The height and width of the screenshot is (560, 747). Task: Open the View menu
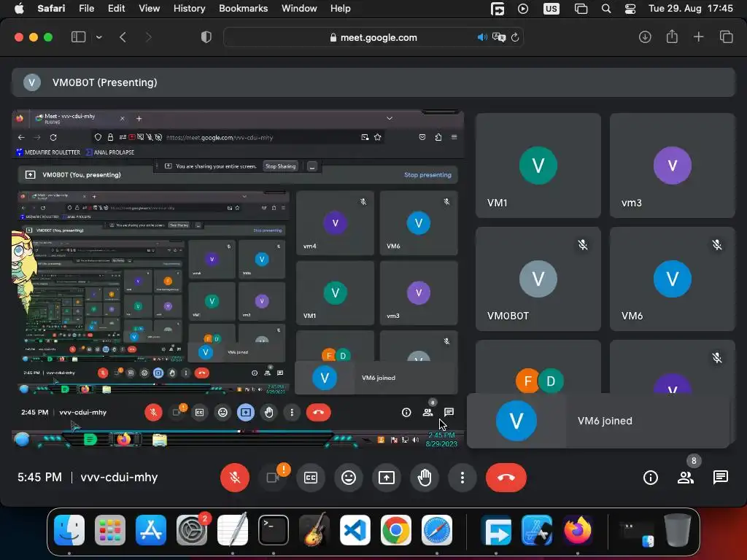point(149,9)
